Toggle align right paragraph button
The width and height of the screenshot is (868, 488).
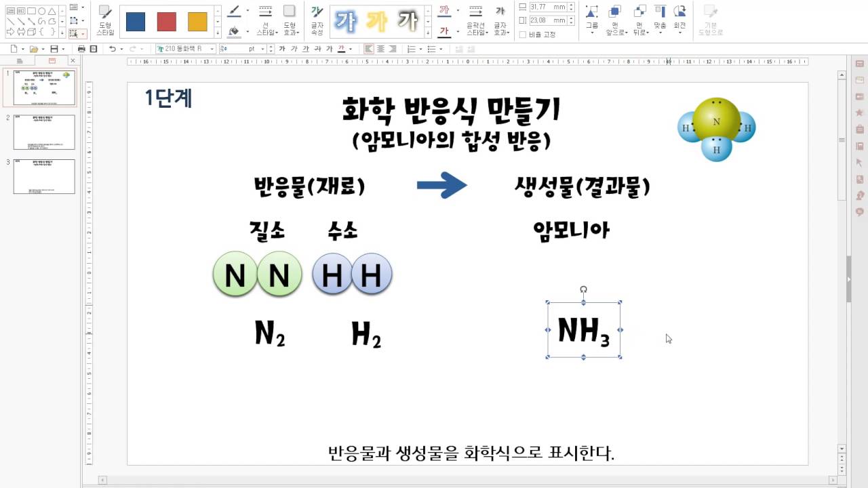click(x=392, y=49)
